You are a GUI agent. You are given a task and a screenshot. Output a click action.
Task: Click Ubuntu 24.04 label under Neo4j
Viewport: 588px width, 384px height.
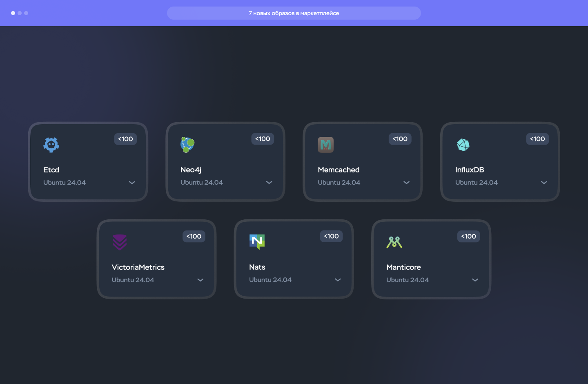[x=202, y=183]
